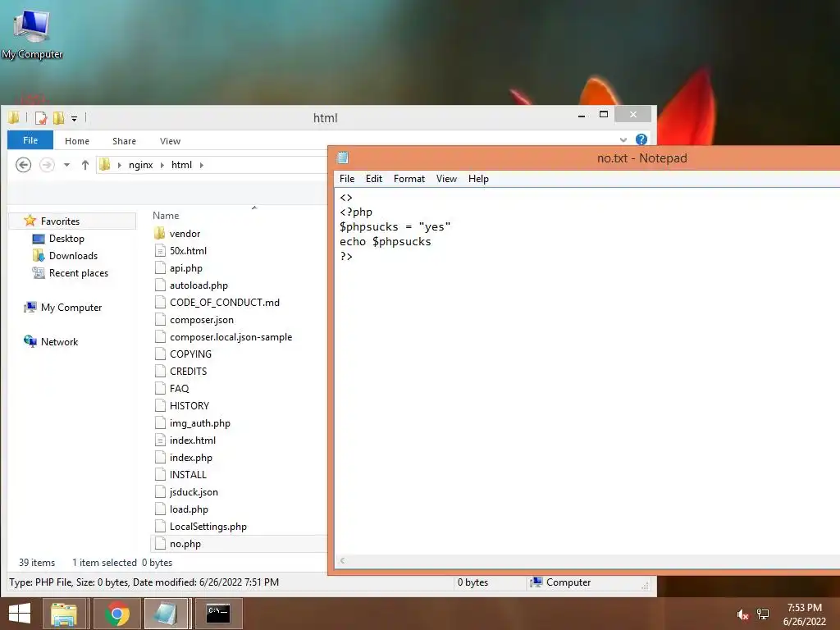840x630 pixels.
Task: Go up one folder level arrow
Action: (85, 165)
